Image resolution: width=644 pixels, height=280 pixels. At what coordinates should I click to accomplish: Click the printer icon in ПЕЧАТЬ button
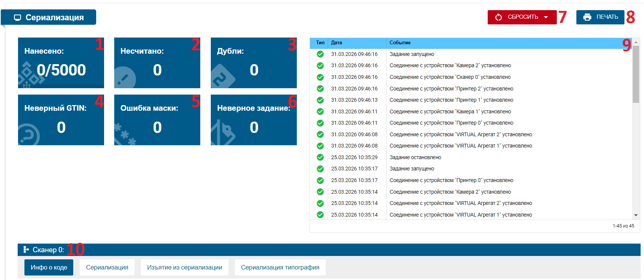pyautogui.click(x=587, y=17)
